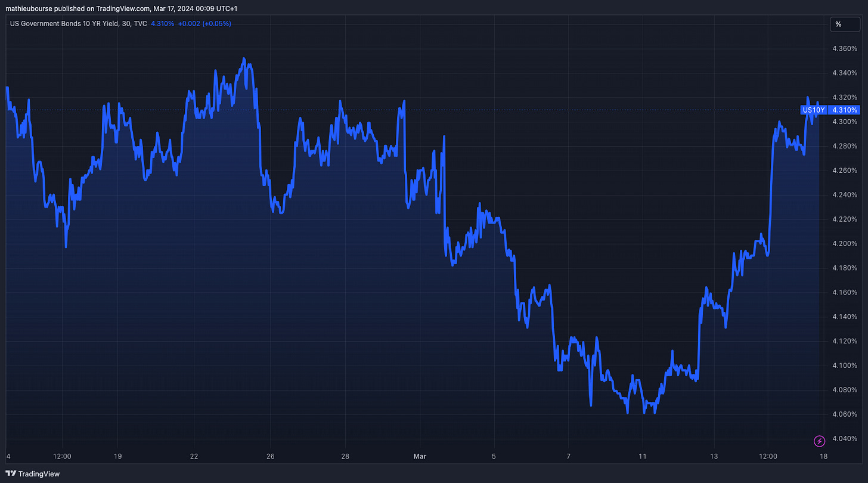Click the 4.320% price axis label

tap(844, 97)
